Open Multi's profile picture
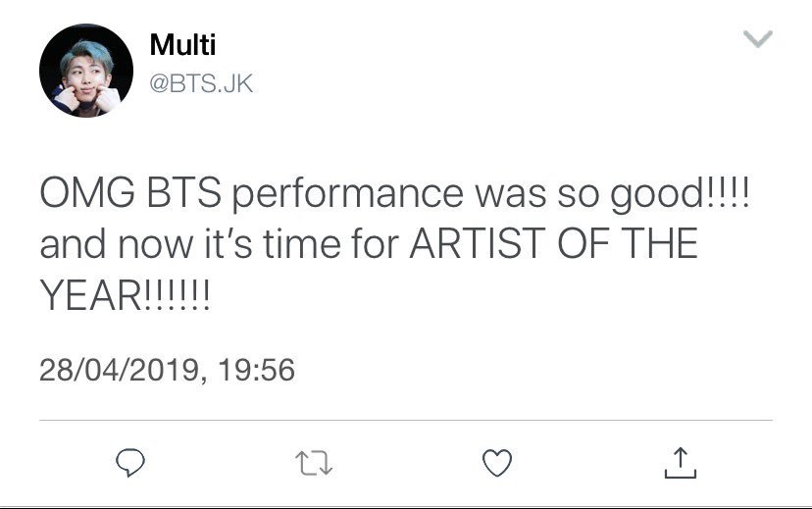Image resolution: width=812 pixels, height=509 pixels. pos(86,71)
